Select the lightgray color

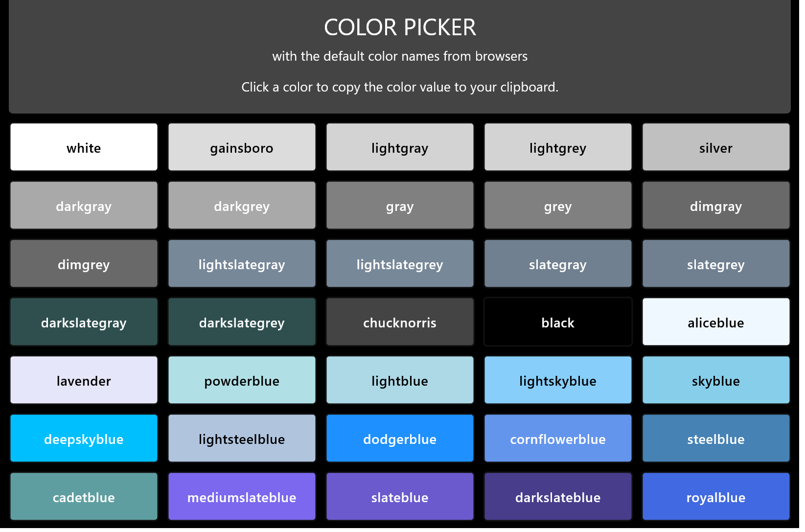click(x=400, y=147)
